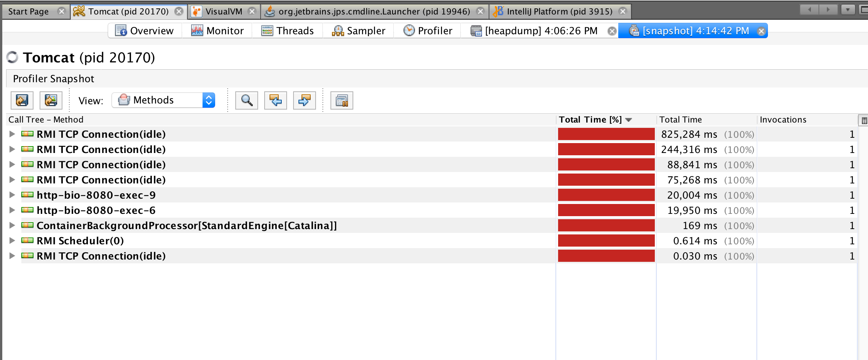
Task: Open the column chooser table icon
Action: [864, 121]
